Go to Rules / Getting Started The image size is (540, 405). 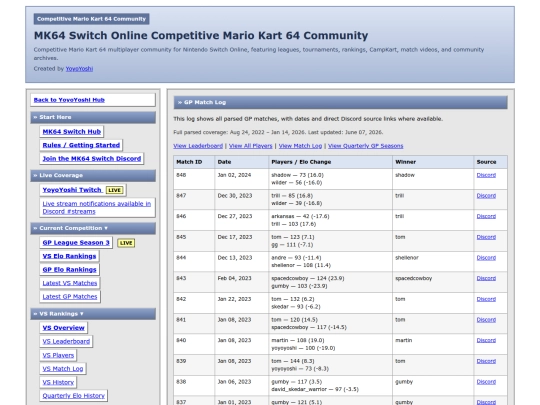[x=81, y=145]
